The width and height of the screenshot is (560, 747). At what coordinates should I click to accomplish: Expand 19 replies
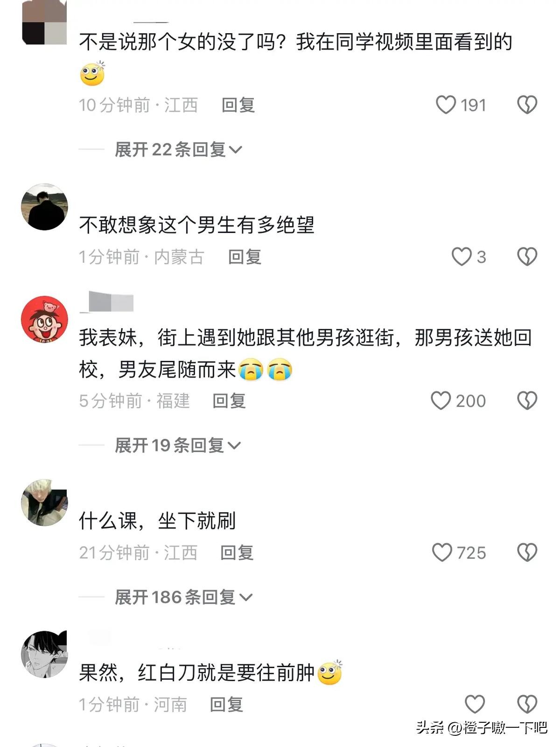(178, 445)
